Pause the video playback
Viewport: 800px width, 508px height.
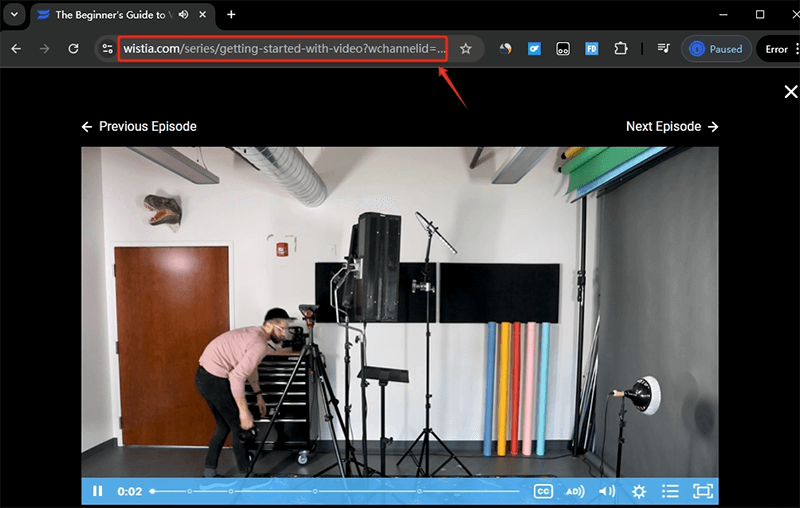coord(97,491)
